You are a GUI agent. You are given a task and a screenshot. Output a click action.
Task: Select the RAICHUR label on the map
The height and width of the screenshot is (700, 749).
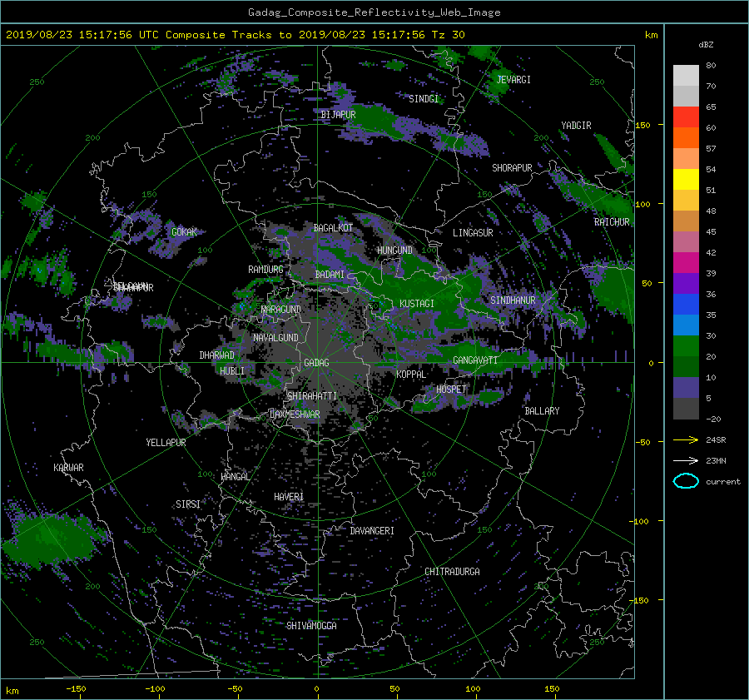point(612,222)
